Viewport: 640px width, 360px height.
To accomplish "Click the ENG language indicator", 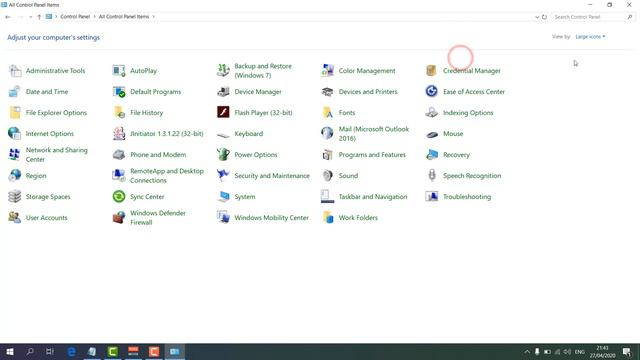I will click(x=580, y=352).
